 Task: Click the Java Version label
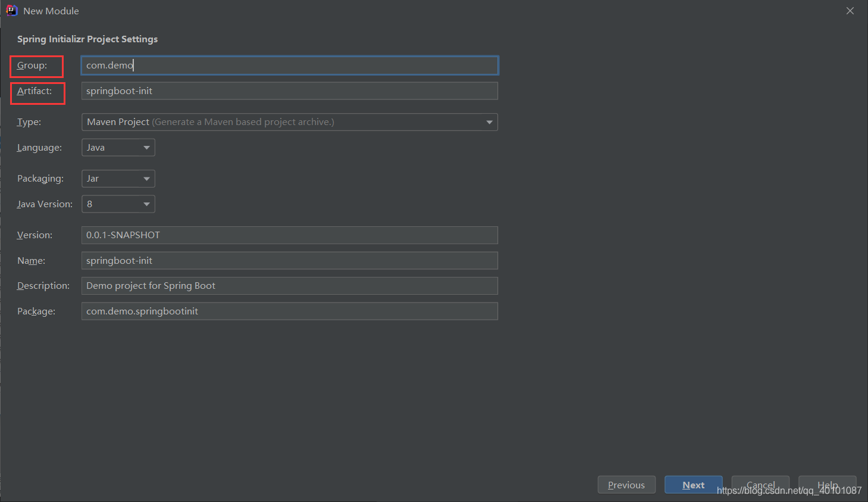(45, 204)
